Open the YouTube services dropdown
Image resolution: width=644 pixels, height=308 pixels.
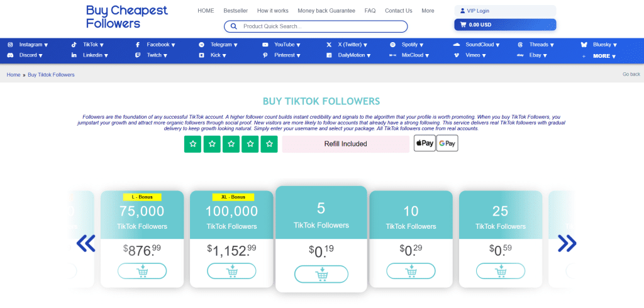tap(287, 45)
